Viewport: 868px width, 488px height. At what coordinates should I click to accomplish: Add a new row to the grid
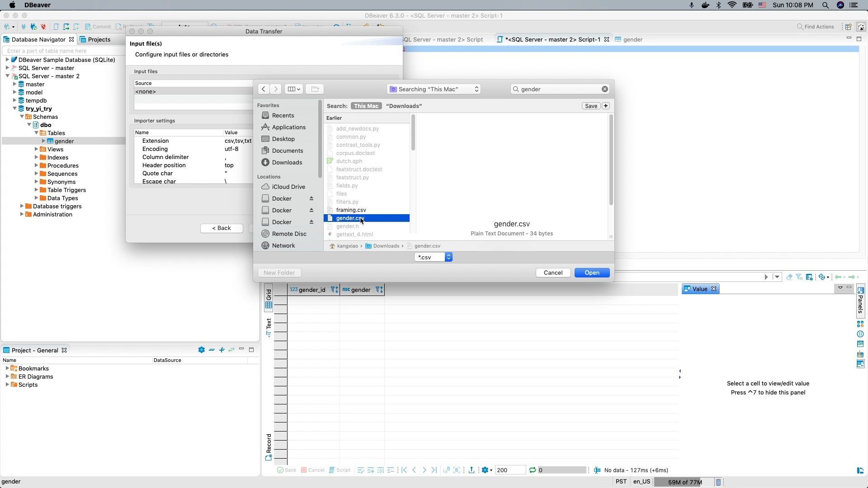pos(371,470)
